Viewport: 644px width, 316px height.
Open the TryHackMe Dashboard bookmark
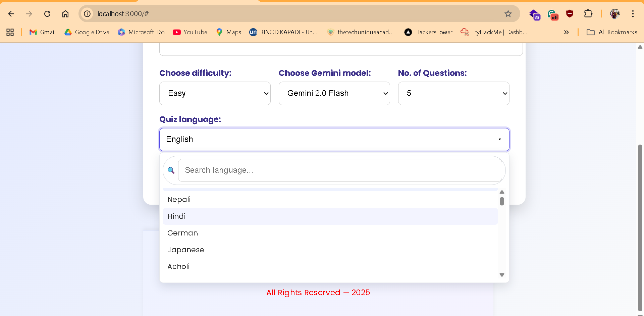(x=494, y=32)
